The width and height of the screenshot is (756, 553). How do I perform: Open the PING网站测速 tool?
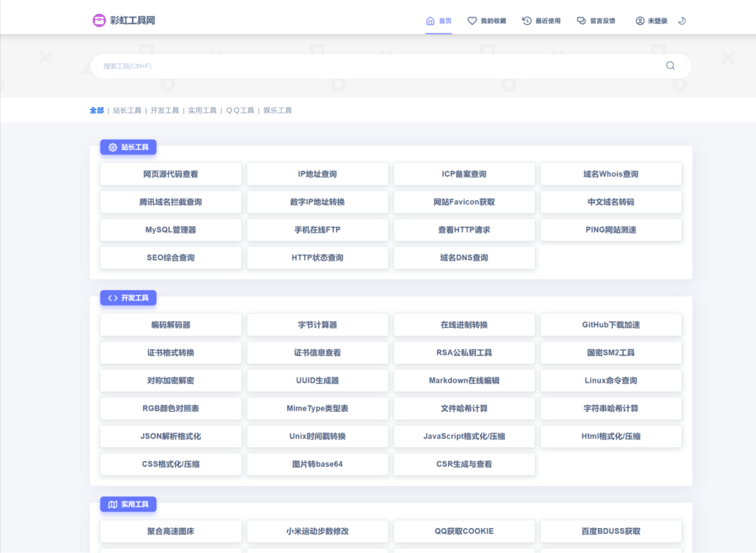[x=611, y=230]
